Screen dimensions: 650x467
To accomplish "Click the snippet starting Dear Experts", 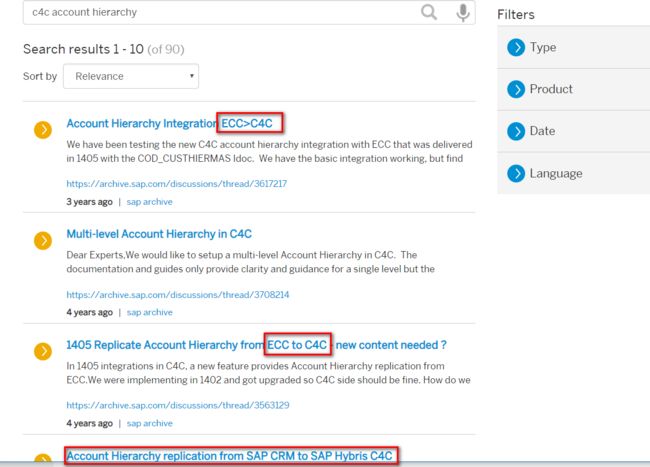I will [250, 262].
